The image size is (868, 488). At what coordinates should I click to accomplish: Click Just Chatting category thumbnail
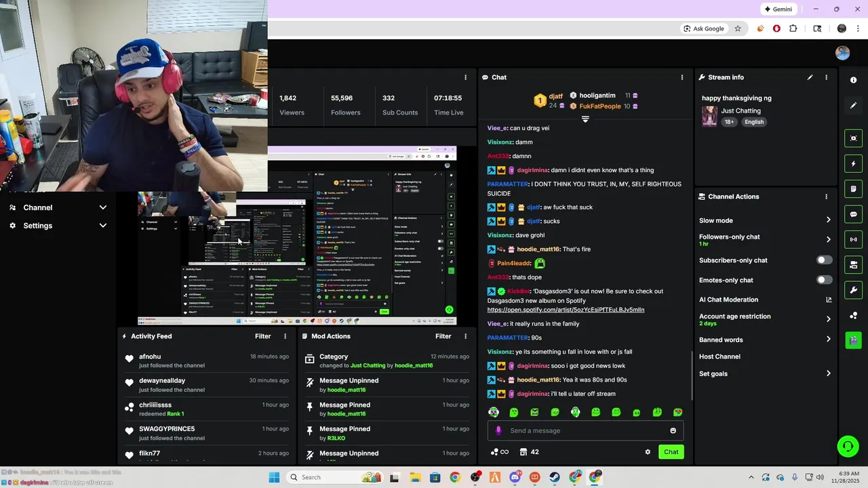[709, 116]
